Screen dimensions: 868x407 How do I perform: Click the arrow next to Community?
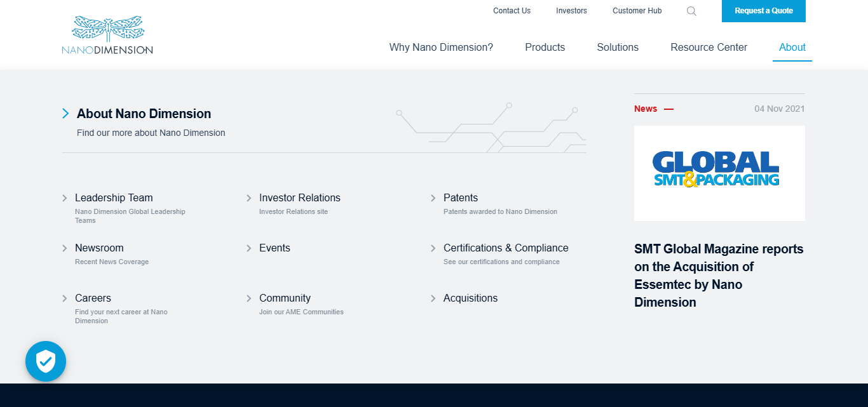click(249, 298)
